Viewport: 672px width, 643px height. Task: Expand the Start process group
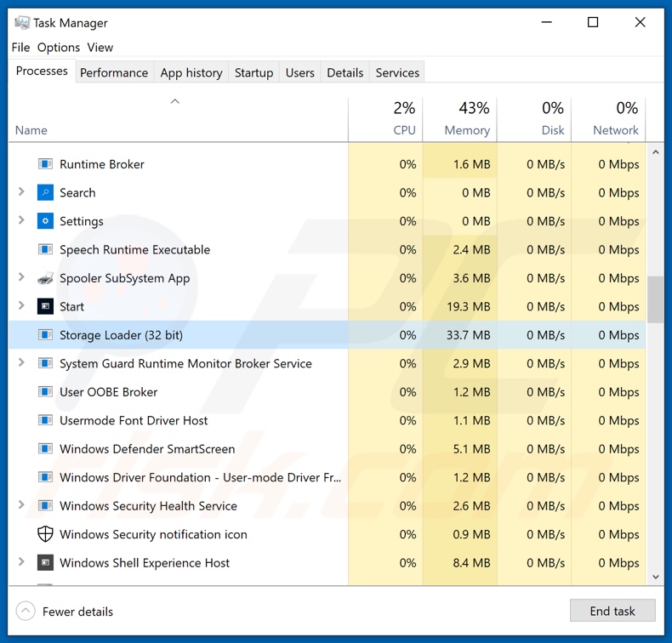coord(21,305)
